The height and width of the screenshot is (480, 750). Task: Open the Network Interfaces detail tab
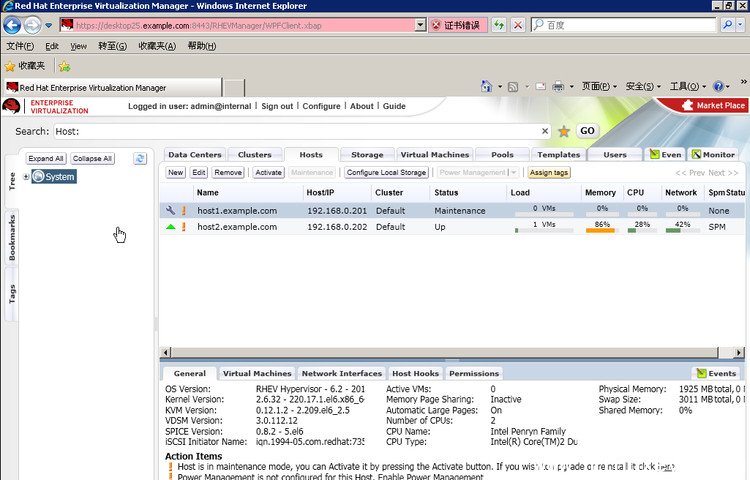[x=342, y=373]
